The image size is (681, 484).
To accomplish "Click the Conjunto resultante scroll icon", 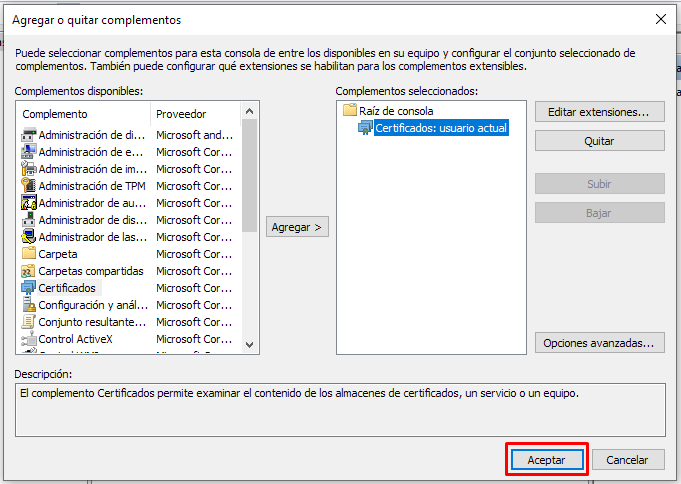I will click(29, 322).
